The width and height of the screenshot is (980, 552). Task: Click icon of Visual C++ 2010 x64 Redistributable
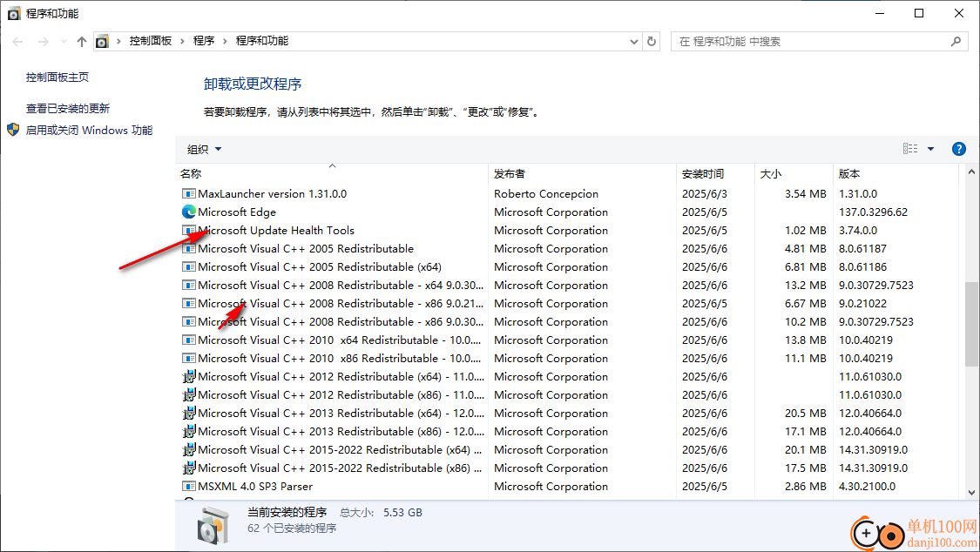pos(188,340)
